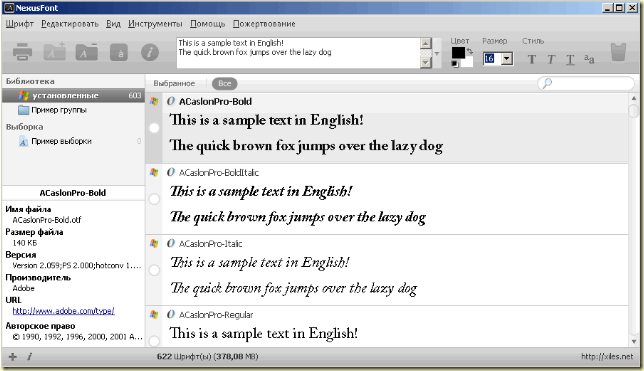Viewport: 644px width, 371px height.
Task: Click OpenType icon next to ACaslonPro-BoldItalic
Action: [170, 172]
